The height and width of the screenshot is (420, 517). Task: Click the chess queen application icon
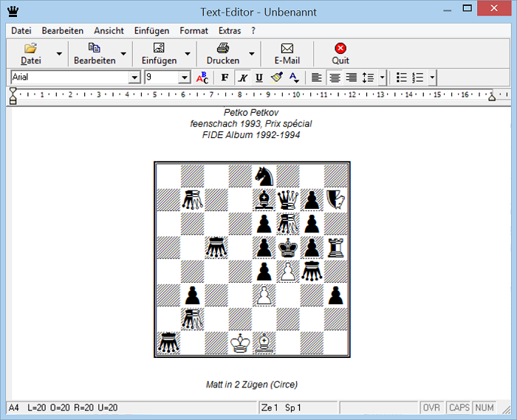[13, 11]
